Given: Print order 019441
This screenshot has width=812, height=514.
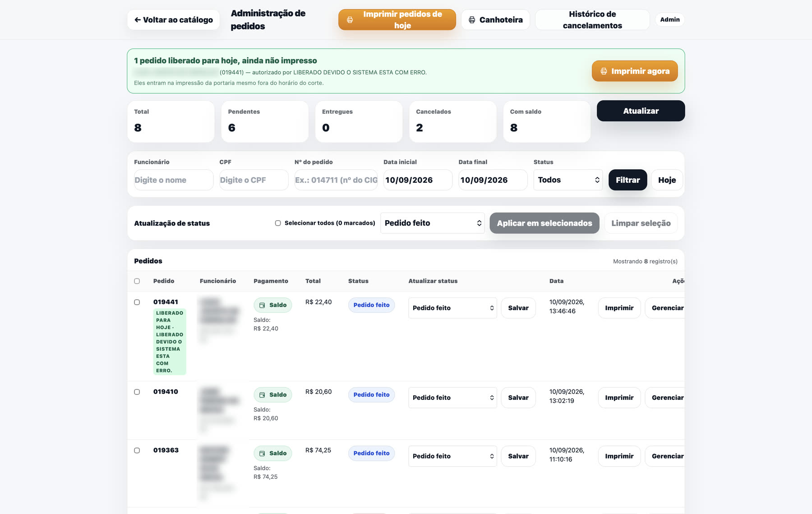Looking at the screenshot, I should [619, 308].
